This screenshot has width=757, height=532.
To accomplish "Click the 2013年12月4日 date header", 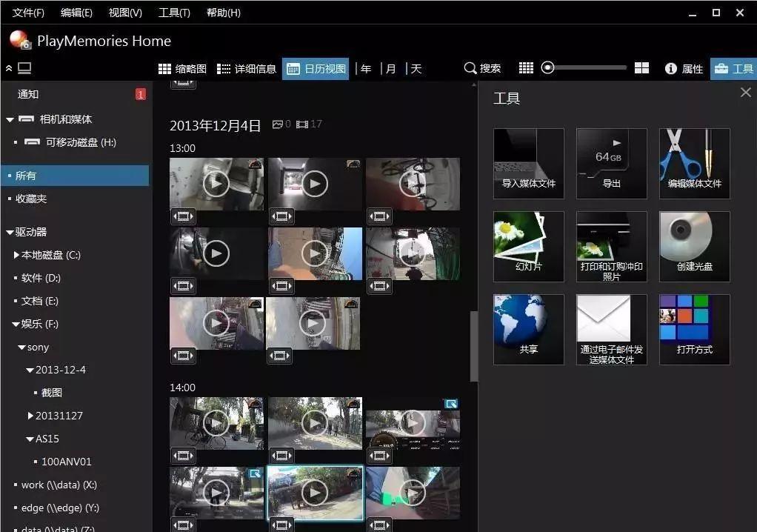I will [x=215, y=125].
